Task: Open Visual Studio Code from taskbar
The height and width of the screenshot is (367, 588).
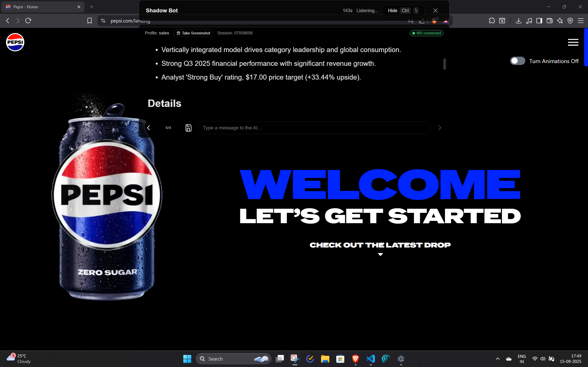Action: click(x=370, y=359)
